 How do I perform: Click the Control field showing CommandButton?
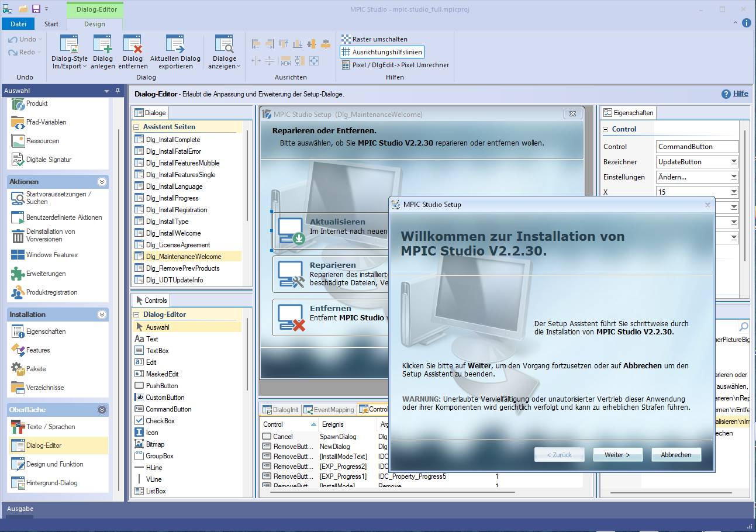point(697,147)
